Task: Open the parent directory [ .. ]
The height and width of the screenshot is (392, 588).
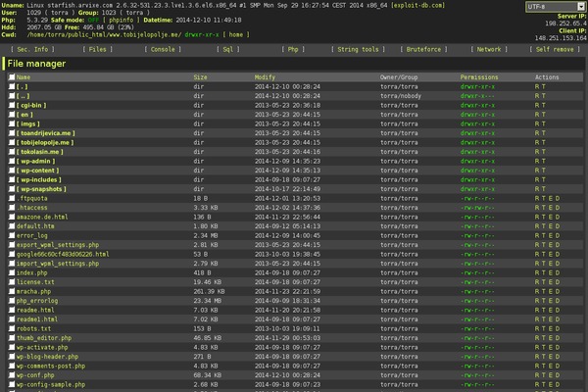Action: [x=23, y=96]
